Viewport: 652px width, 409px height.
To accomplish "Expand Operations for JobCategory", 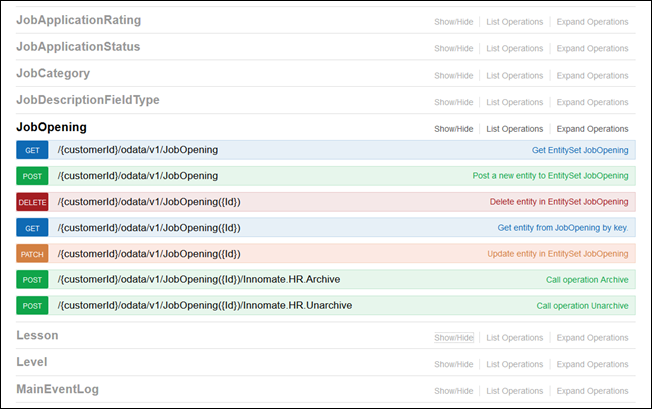I will pyautogui.click(x=592, y=75).
